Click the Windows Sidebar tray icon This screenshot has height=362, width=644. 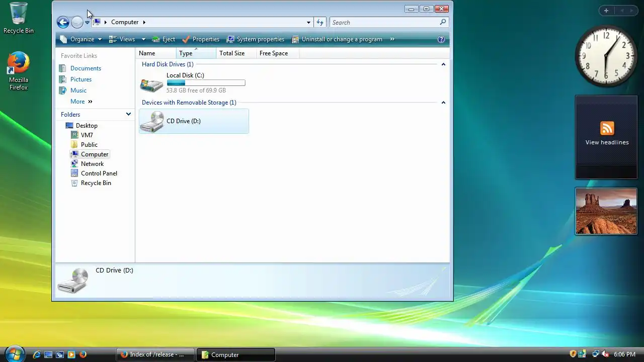coord(582,354)
